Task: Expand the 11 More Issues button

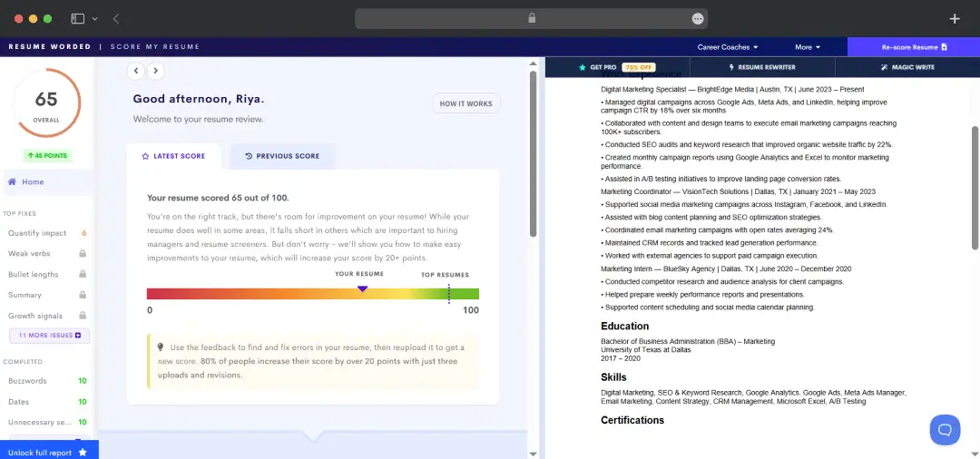Action: (49, 336)
